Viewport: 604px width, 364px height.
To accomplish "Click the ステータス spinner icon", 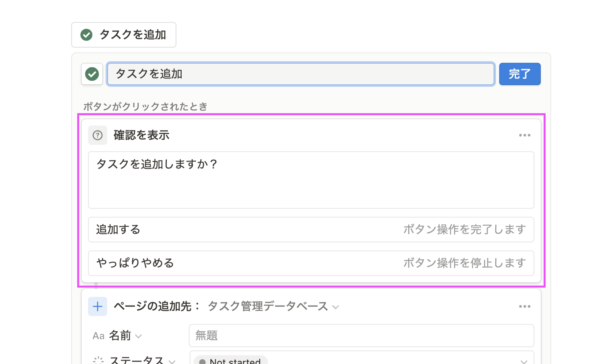I will [x=98, y=360].
